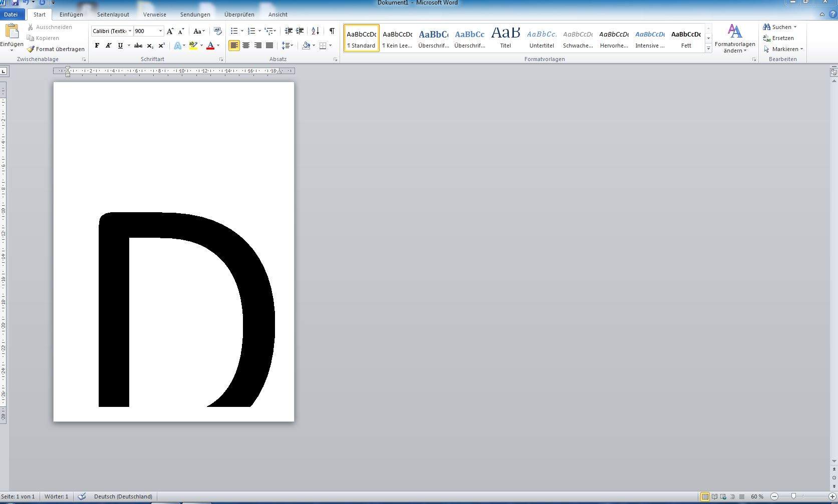Expand the Formatvorlagen styles gallery
Screen dimensions: 838x504
pyautogui.click(x=708, y=49)
